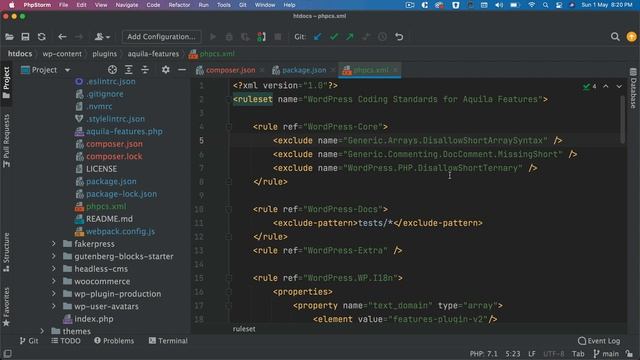This screenshot has width=640, height=360.
Task: Click the Debug bug icon
Action: coord(229,37)
